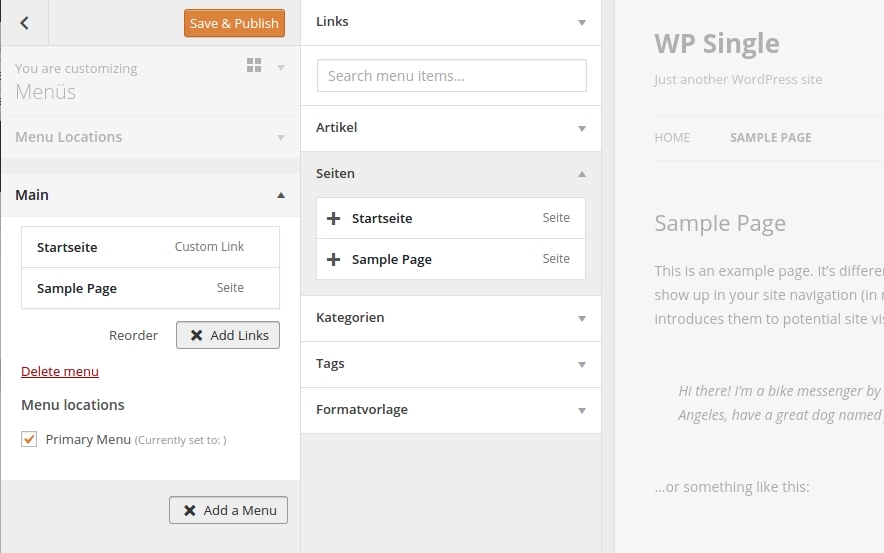This screenshot has height=553, width=884.
Task: Click the grid icon beside Menüs heading
Action: 254,66
